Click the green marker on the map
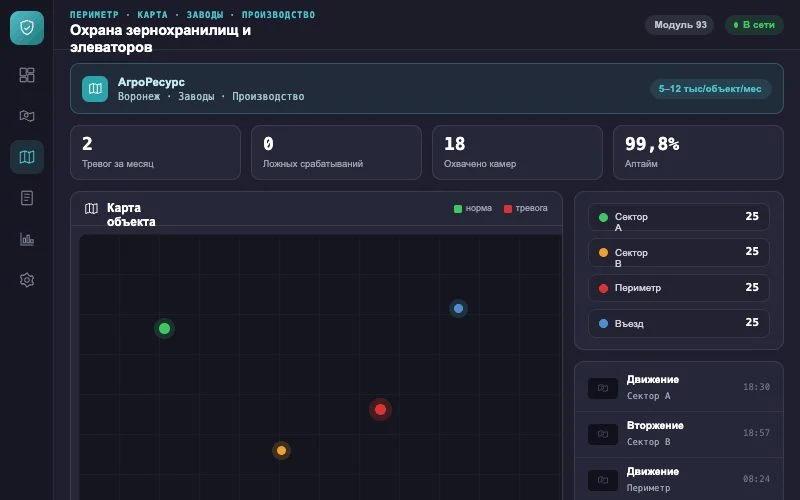 (x=164, y=329)
